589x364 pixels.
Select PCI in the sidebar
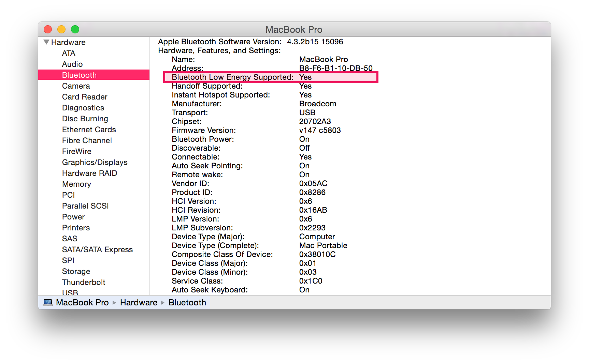coord(68,195)
